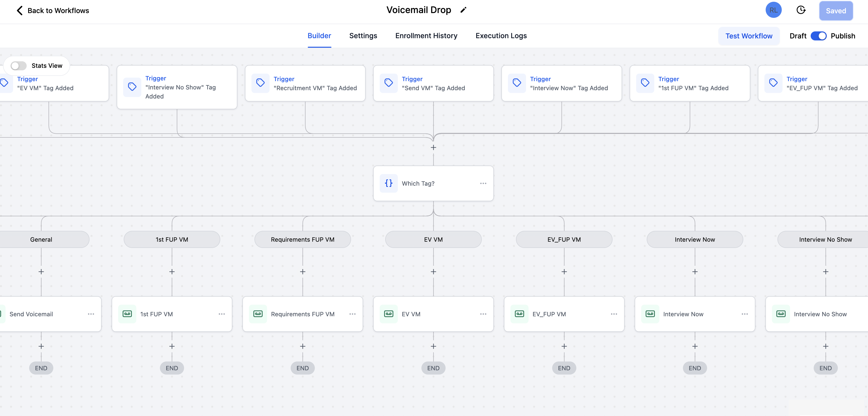Click the plus under the EV VM branch label
This screenshot has height=416, width=868.
pos(433,272)
